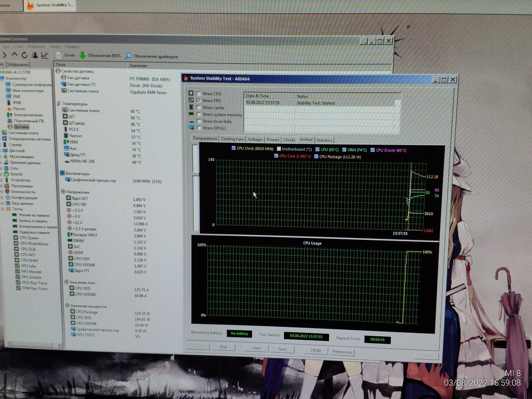Click the CPUID button
Screen dimensions: 532x399
point(316,350)
